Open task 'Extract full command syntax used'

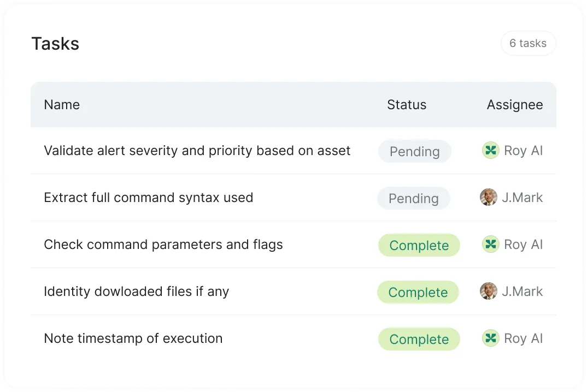149,198
